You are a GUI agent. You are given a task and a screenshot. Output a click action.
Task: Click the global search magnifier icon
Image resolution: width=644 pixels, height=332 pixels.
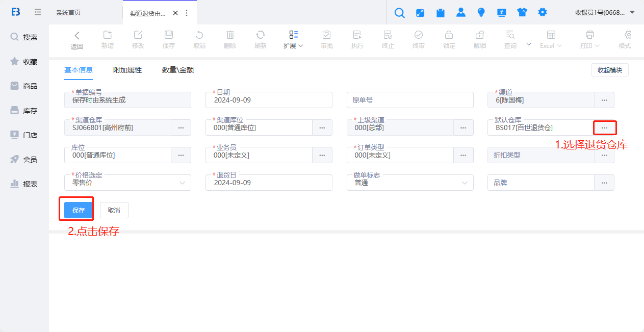coord(400,13)
